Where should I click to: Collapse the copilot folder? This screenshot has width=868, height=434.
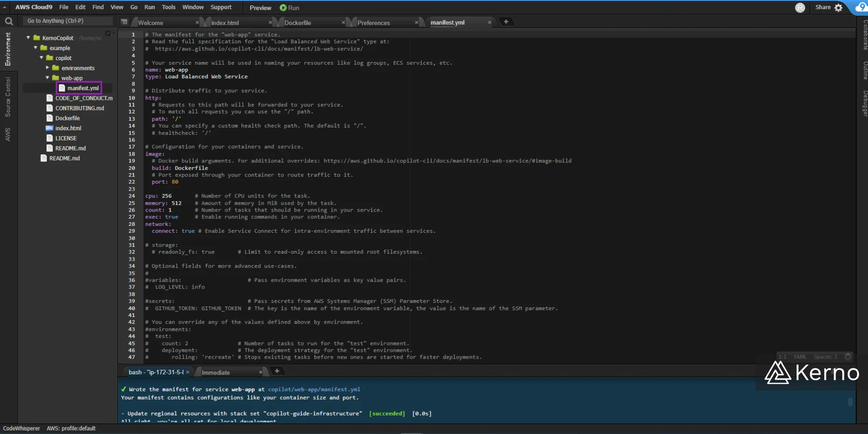(42, 58)
